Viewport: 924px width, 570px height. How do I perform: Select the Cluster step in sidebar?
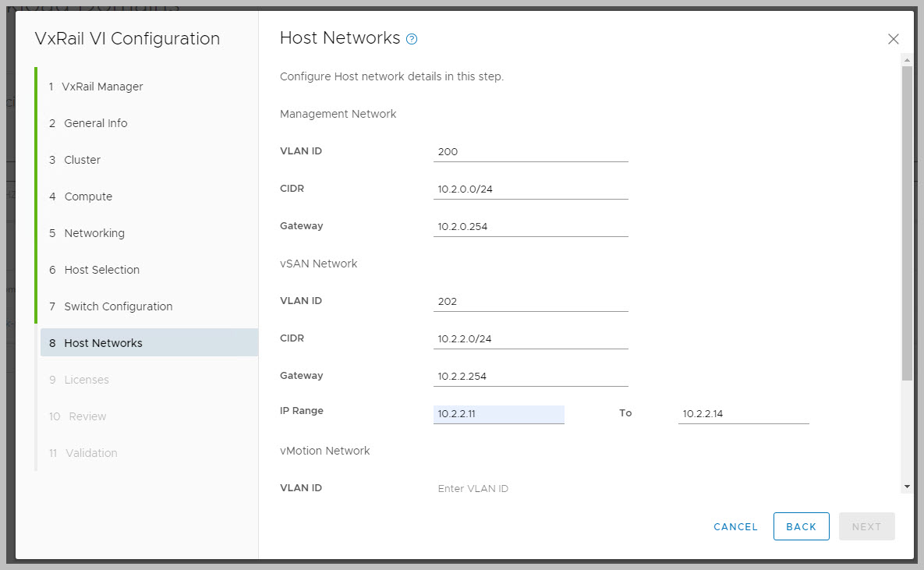[x=82, y=160]
